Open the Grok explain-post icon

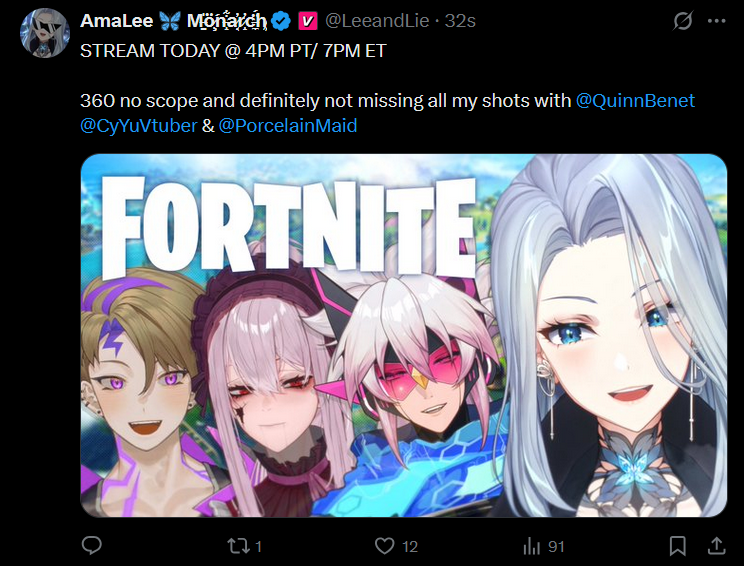[x=684, y=21]
